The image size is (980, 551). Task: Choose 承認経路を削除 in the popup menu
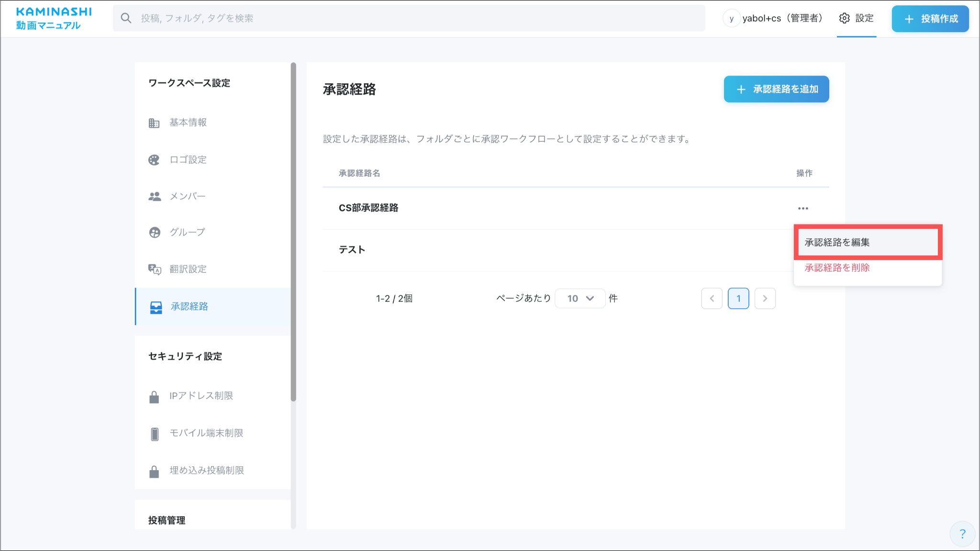(x=837, y=268)
